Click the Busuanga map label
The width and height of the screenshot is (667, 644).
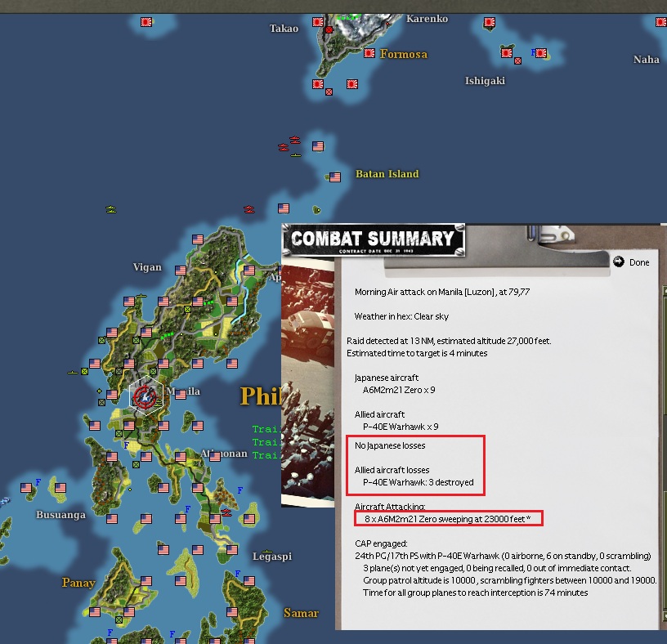(60, 515)
